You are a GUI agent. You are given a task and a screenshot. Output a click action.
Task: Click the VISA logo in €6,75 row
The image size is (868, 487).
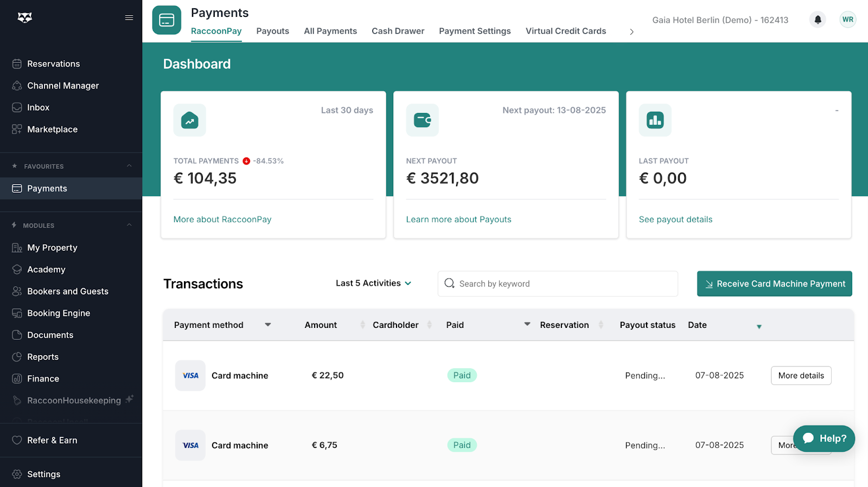click(x=190, y=445)
